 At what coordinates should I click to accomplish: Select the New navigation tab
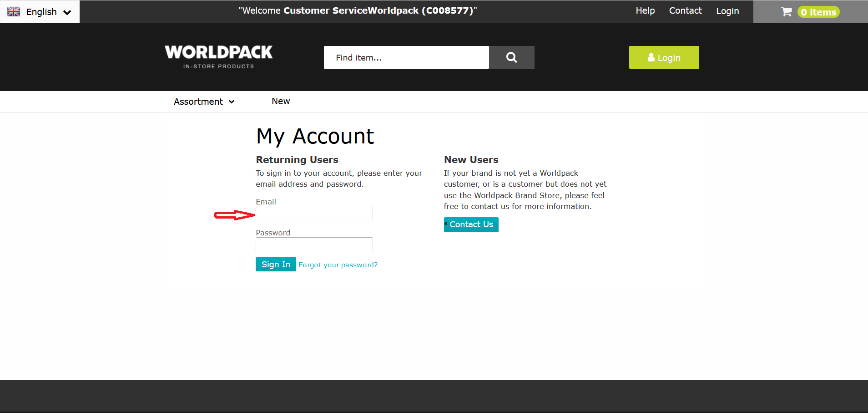click(281, 102)
